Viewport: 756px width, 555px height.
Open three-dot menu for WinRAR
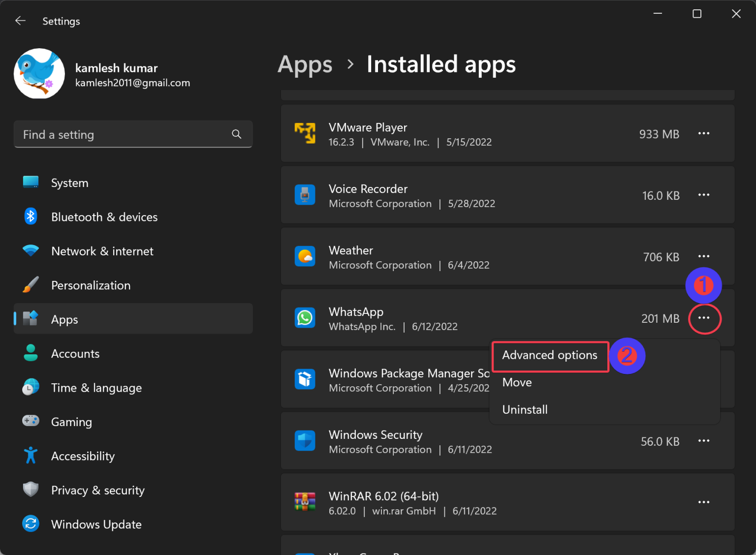[703, 502]
